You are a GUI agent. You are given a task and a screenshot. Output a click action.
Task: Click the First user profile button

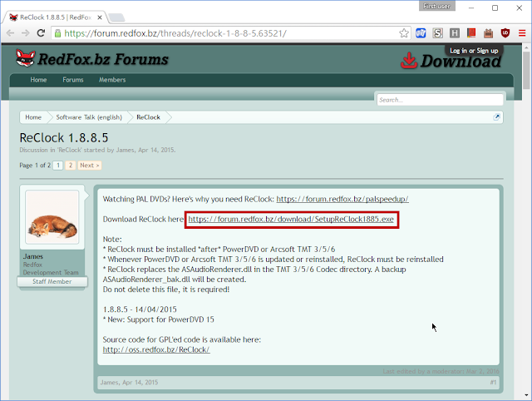[436, 6]
